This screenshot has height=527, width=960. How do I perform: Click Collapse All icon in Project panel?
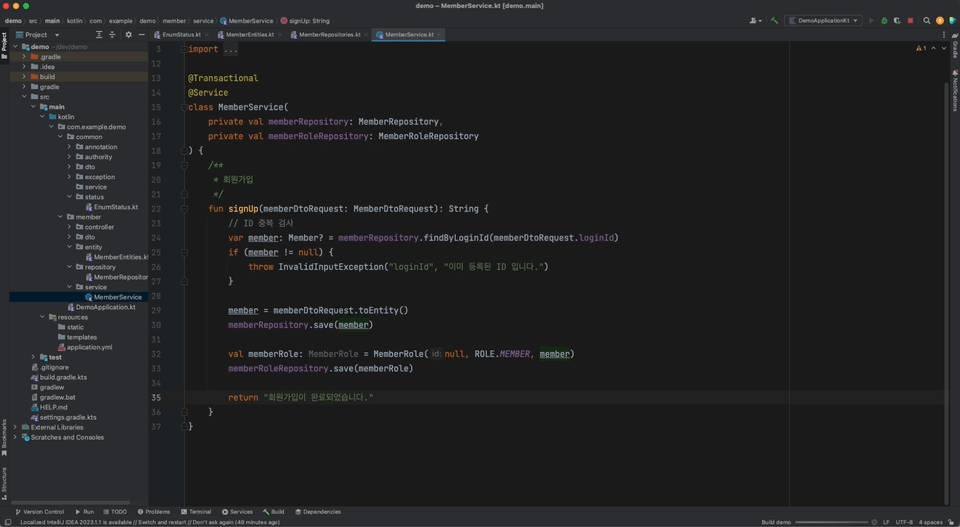[x=112, y=35]
